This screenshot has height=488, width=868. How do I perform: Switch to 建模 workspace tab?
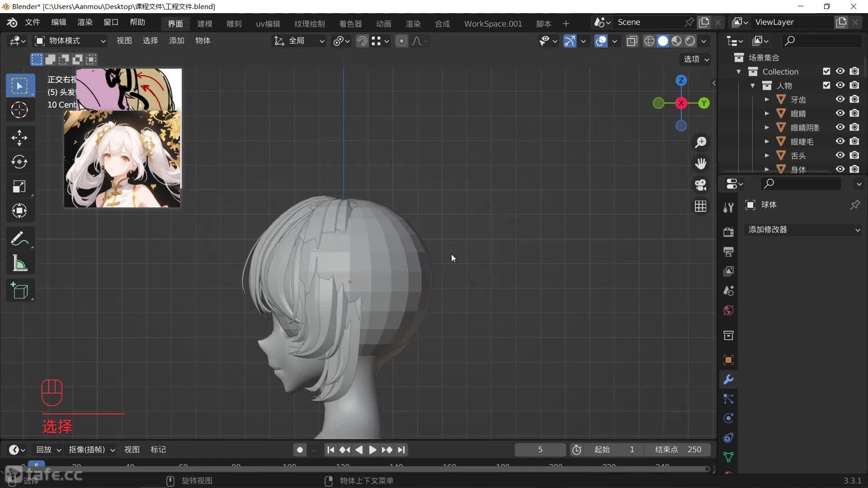pos(205,24)
